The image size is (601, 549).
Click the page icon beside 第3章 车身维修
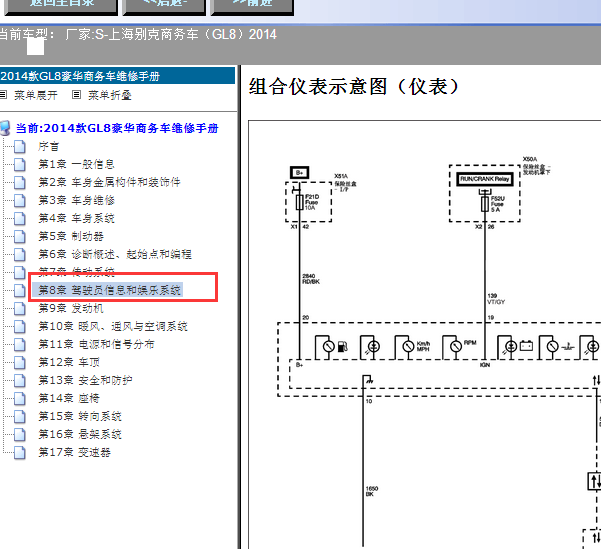[x=20, y=201]
